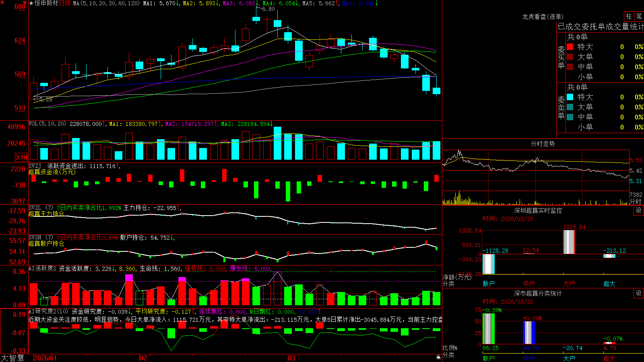Click the red question mark icon above the price axis
The height and width of the screenshot is (362, 644).
coord(25,3)
